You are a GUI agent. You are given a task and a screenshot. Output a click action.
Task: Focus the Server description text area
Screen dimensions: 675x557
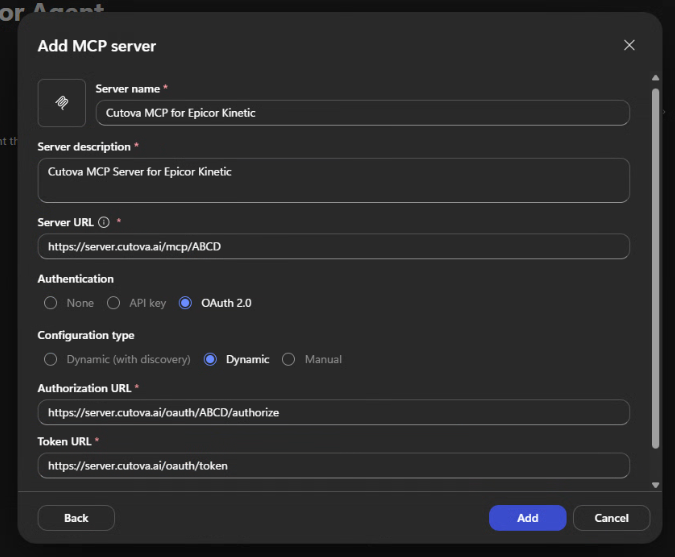(x=334, y=180)
